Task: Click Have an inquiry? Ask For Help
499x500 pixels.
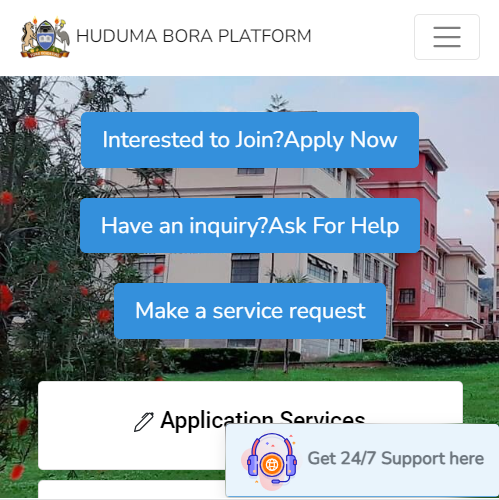Action: 250,226
